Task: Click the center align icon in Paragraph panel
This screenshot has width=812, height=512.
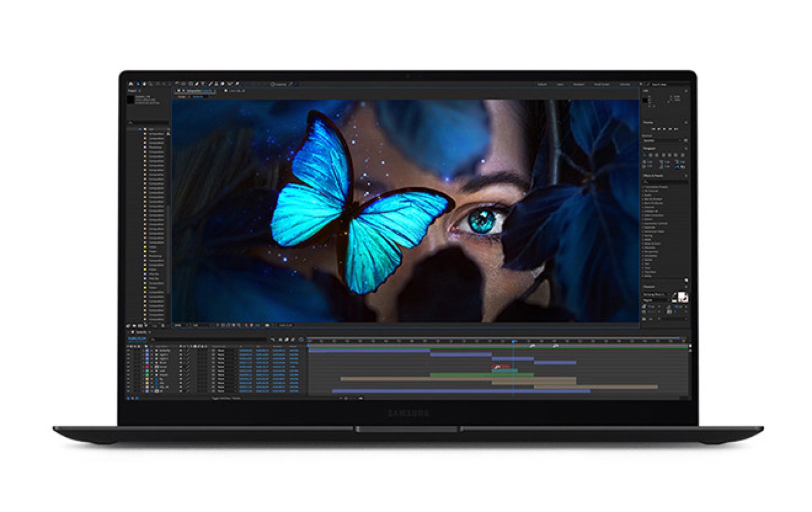Action: pyautogui.click(x=650, y=155)
